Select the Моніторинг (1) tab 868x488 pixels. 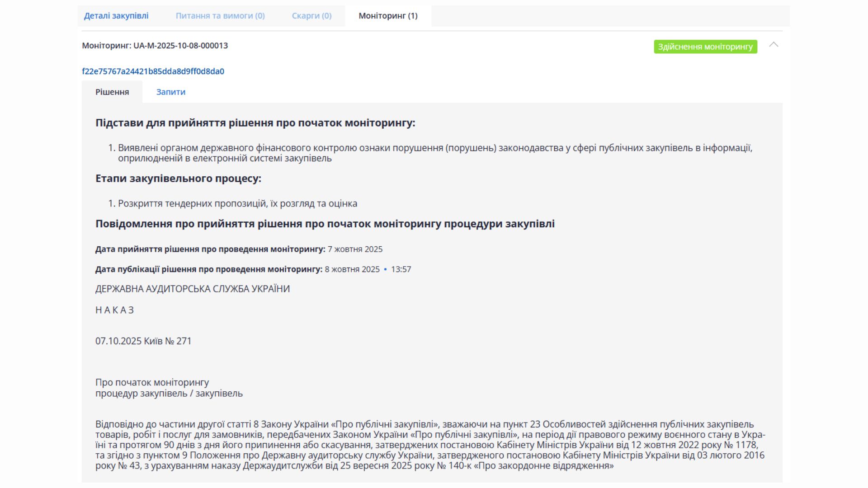pyautogui.click(x=388, y=16)
